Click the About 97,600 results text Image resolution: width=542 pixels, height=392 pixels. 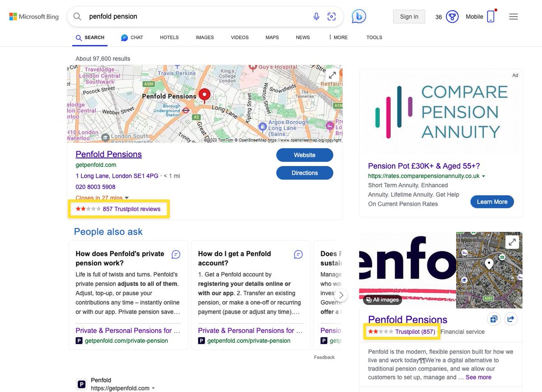[103, 59]
